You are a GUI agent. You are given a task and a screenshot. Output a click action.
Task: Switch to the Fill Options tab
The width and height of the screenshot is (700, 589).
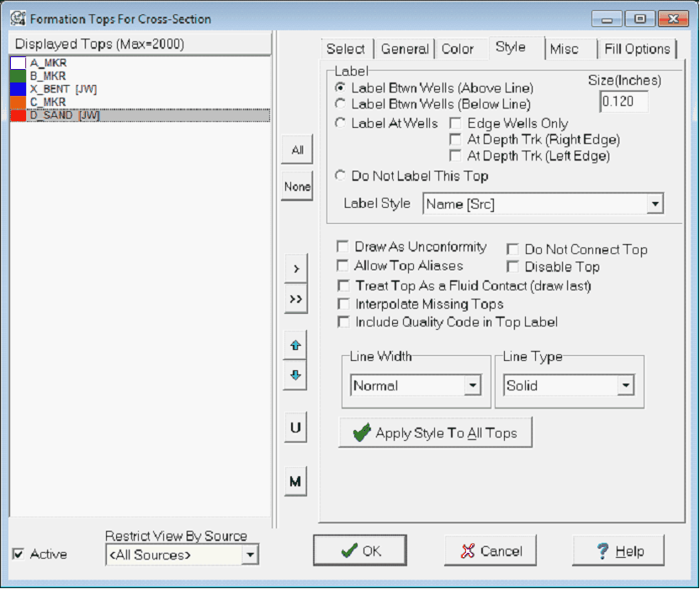coord(638,49)
